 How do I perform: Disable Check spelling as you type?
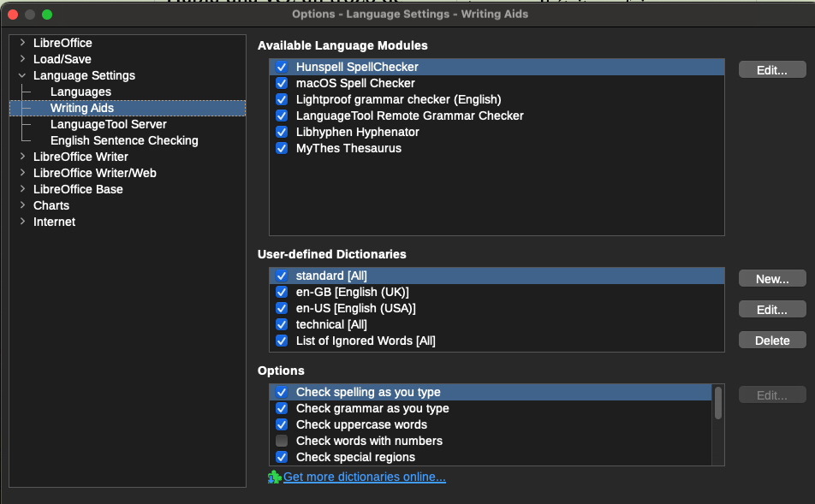tap(282, 392)
